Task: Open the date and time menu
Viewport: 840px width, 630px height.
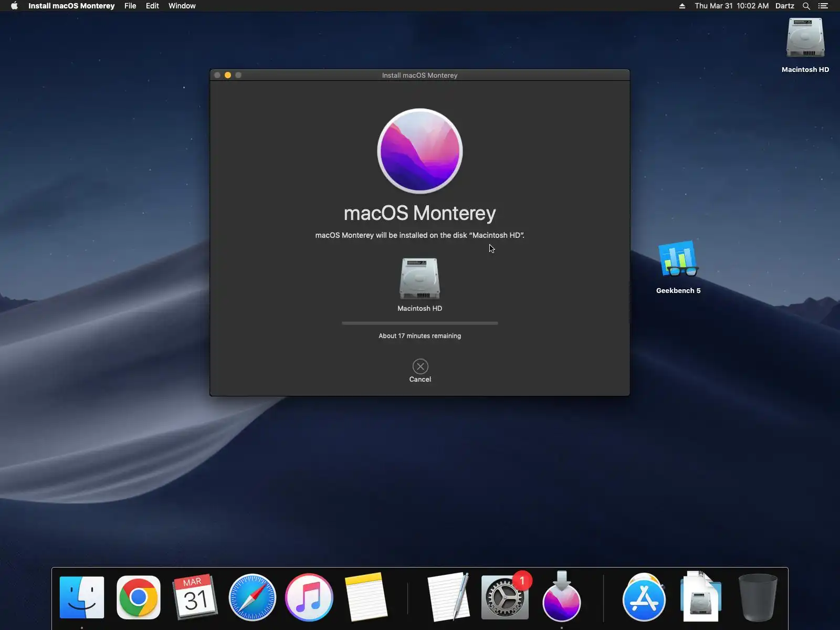Action: tap(731, 6)
